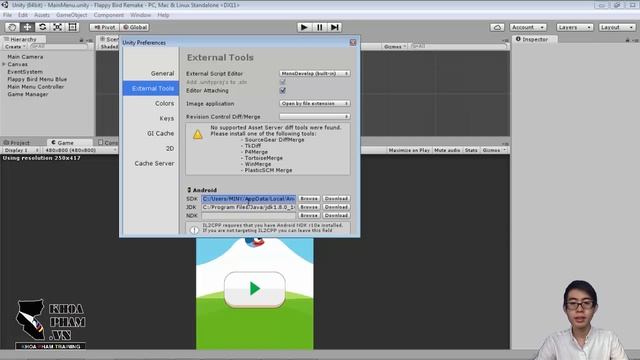This screenshot has width=640, height=360.
Task: Open the 480x800 resolution dropdown
Action: click(x=80, y=150)
